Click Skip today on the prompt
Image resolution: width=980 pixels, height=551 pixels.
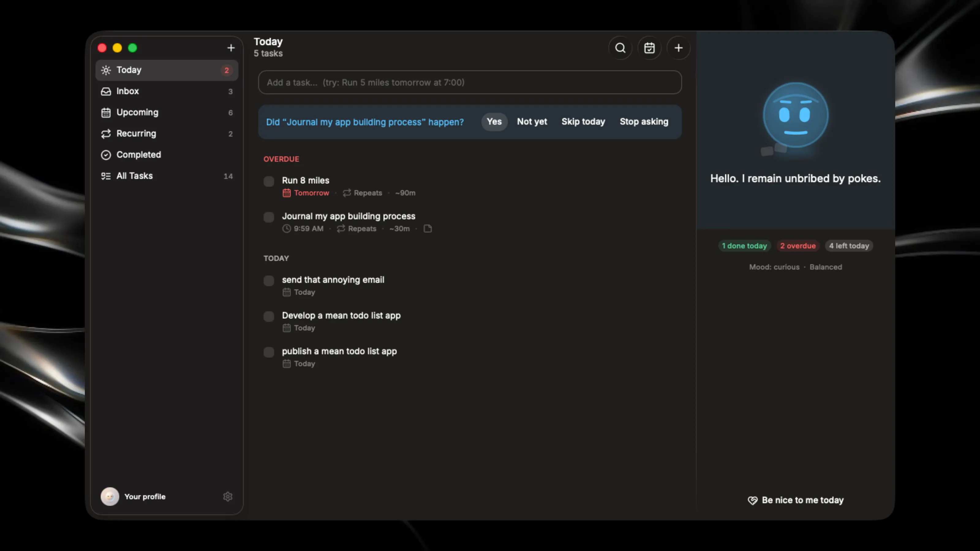[583, 122]
